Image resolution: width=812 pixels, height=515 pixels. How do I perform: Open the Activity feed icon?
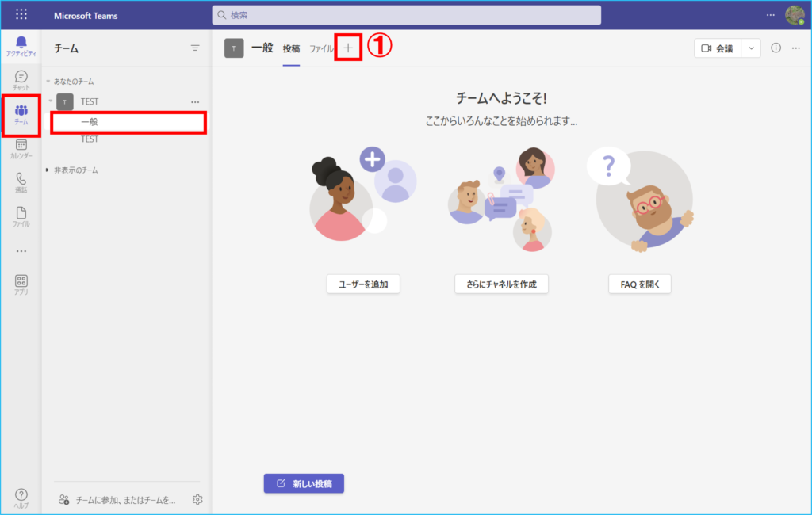click(21, 46)
